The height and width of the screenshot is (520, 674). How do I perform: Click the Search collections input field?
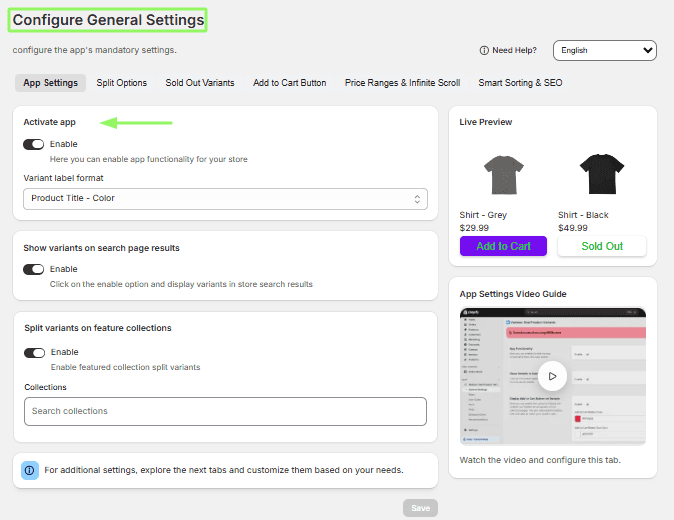pyautogui.click(x=225, y=411)
